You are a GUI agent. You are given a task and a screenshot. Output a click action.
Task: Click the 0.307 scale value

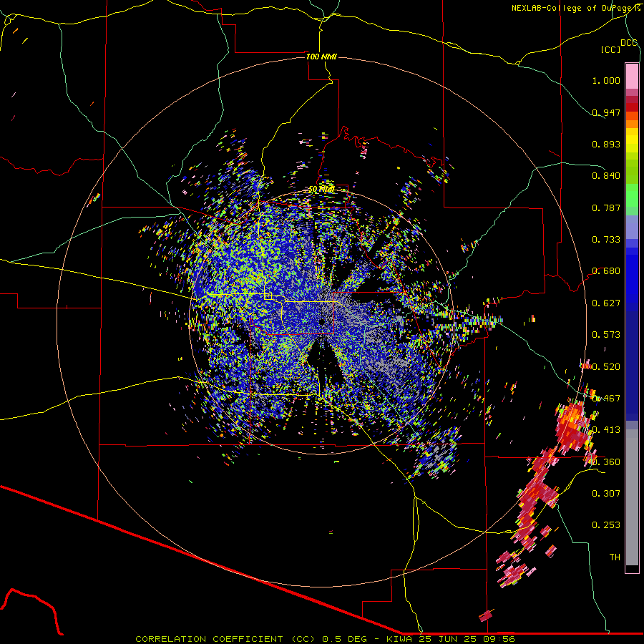(606, 494)
